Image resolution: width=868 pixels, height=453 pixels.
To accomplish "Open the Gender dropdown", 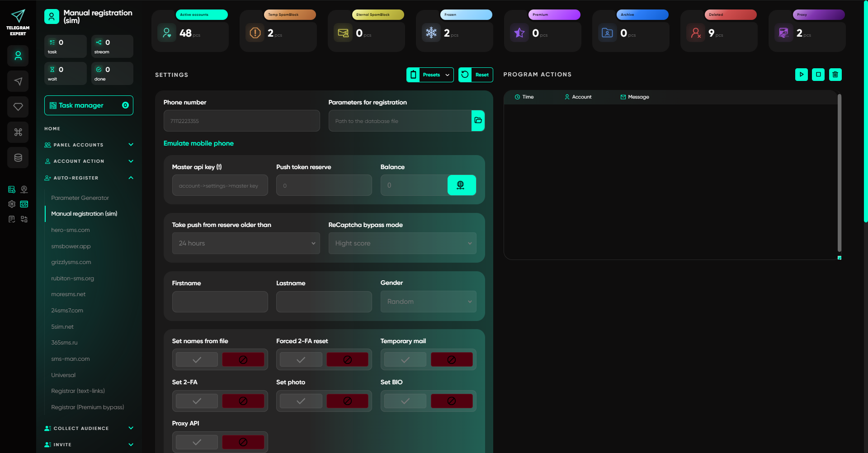I will pos(428,302).
